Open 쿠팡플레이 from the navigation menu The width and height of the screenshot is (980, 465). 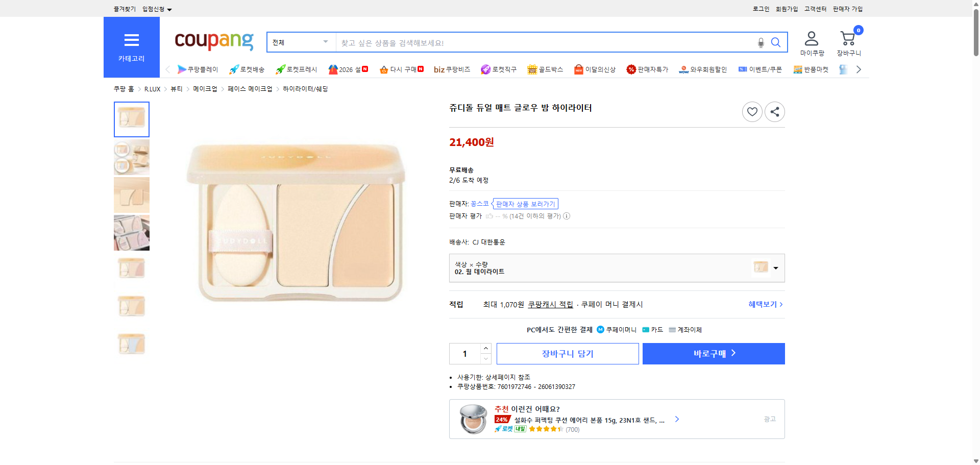[x=199, y=69]
